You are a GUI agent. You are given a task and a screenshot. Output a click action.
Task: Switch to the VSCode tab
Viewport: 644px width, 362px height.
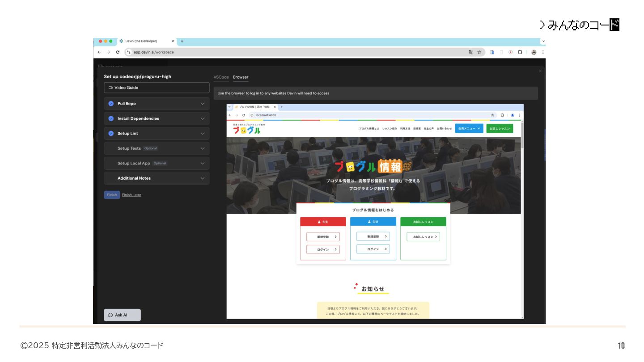[221, 77]
